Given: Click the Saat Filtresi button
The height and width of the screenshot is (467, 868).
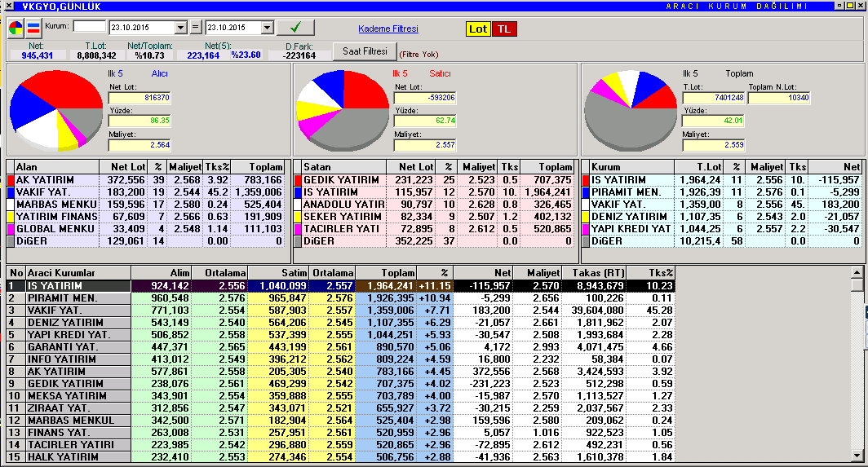Looking at the screenshot, I should pyautogui.click(x=365, y=51).
